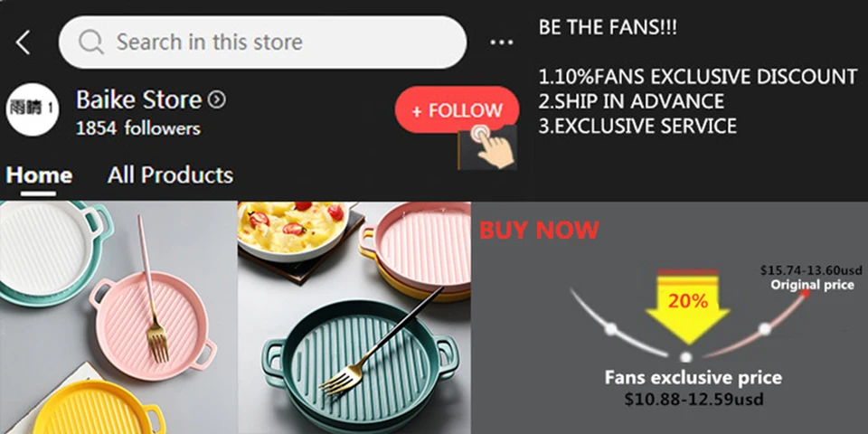Click the Search in this store field
Screen dimensions: 868x434
262,42
